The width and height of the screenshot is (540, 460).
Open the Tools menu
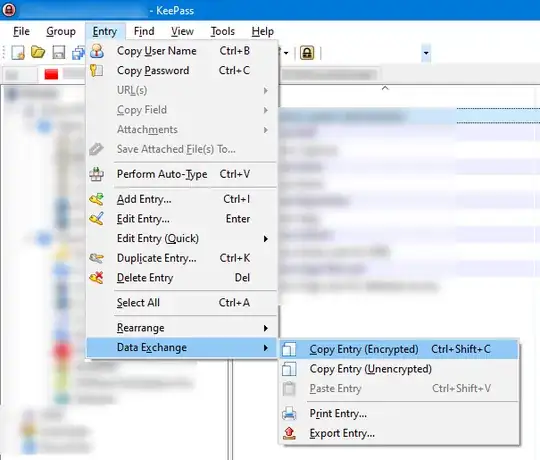click(x=222, y=31)
